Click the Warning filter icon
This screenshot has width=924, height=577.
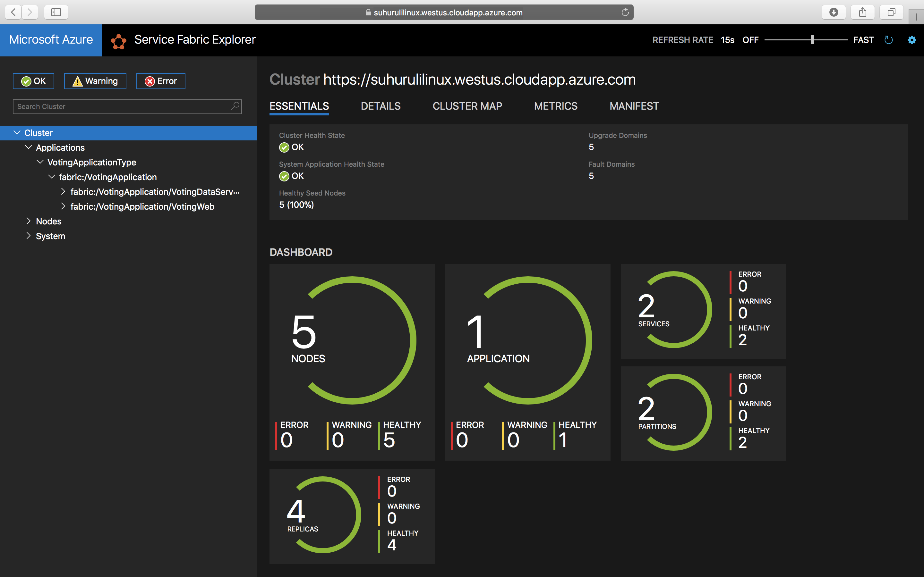[x=95, y=81]
